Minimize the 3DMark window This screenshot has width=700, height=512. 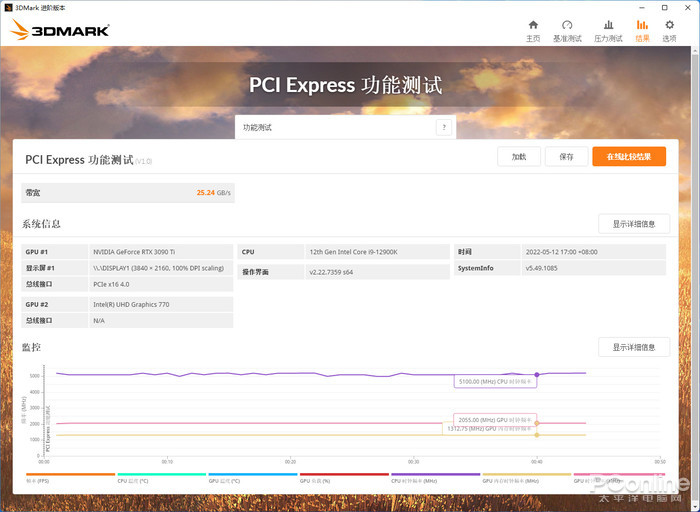642,8
